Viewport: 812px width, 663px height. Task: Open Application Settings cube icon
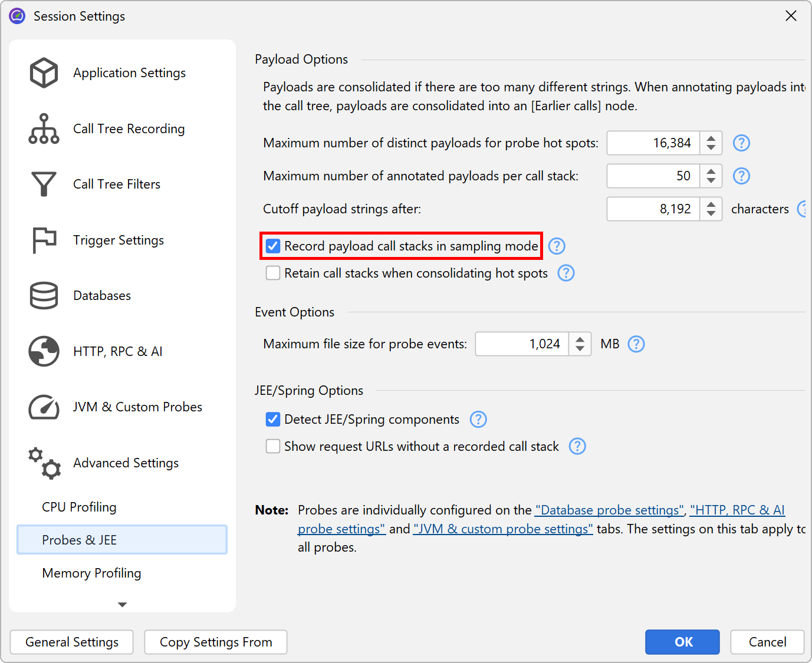point(44,73)
